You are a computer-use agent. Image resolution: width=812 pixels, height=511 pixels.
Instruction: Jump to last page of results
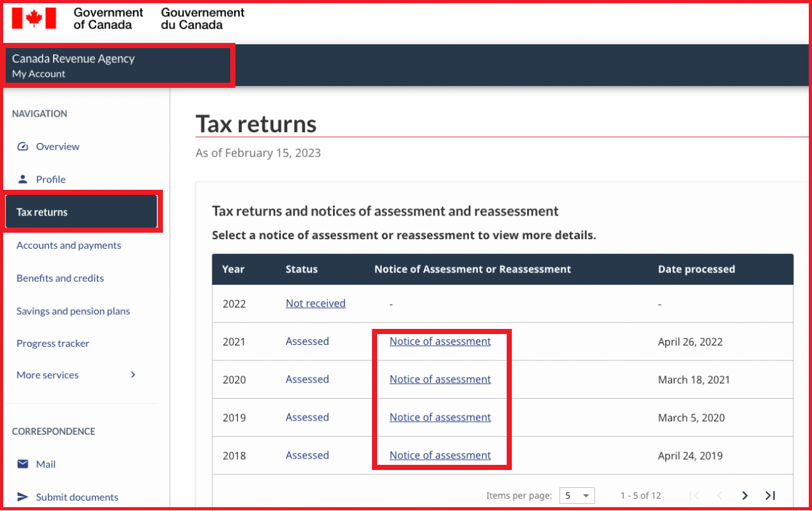(x=770, y=496)
